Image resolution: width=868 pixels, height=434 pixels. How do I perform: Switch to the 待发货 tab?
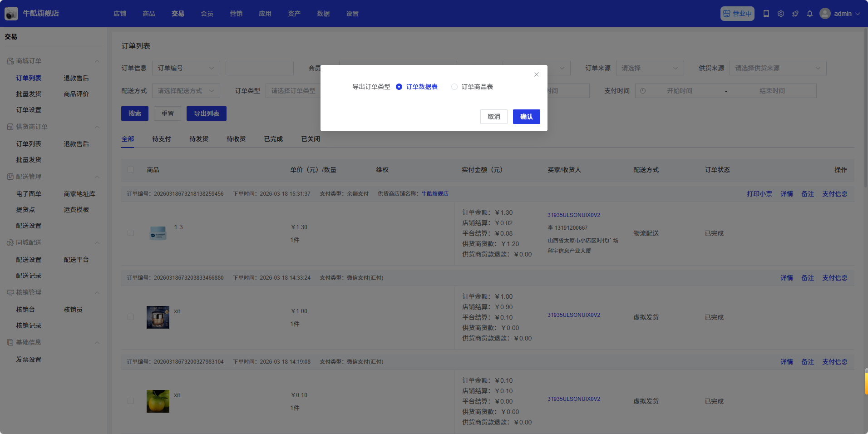199,139
